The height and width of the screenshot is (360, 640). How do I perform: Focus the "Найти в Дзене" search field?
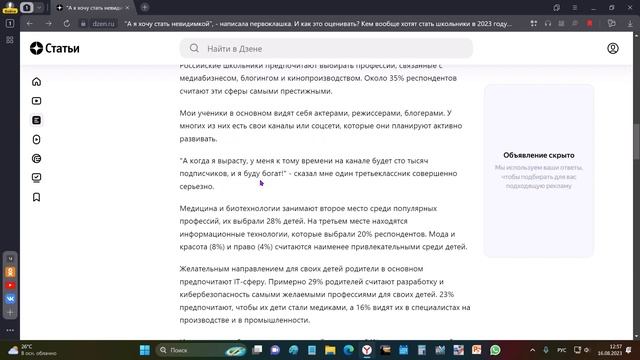[326, 49]
